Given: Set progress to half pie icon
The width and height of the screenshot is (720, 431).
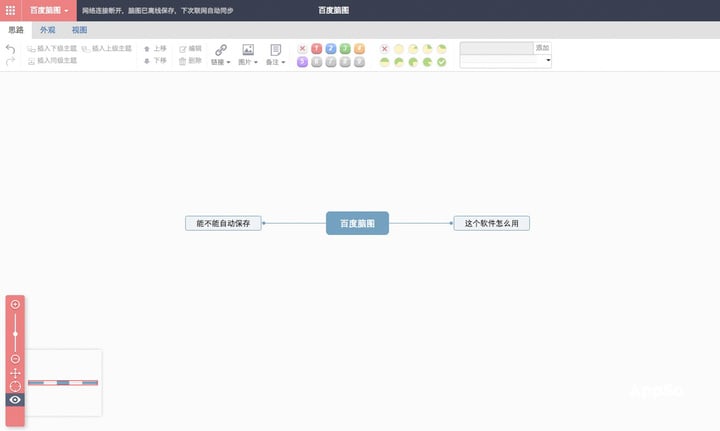Looking at the screenshot, I should (x=385, y=62).
